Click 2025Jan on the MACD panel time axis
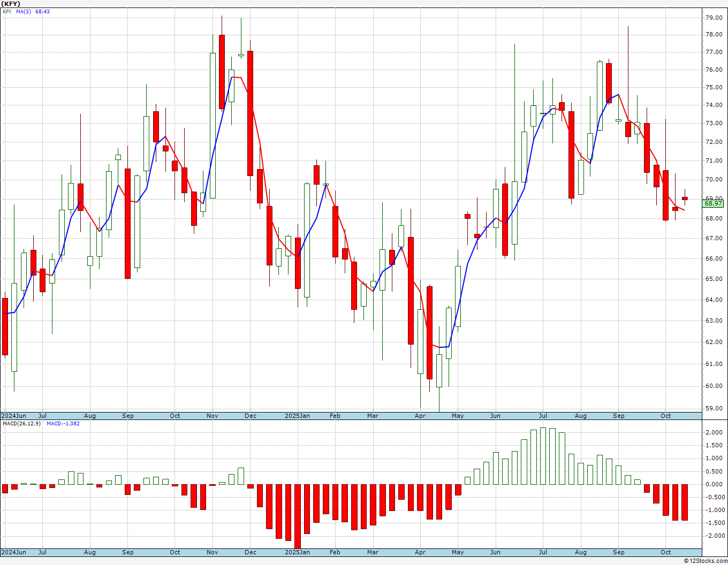728x565 pixels. (x=297, y=552)
